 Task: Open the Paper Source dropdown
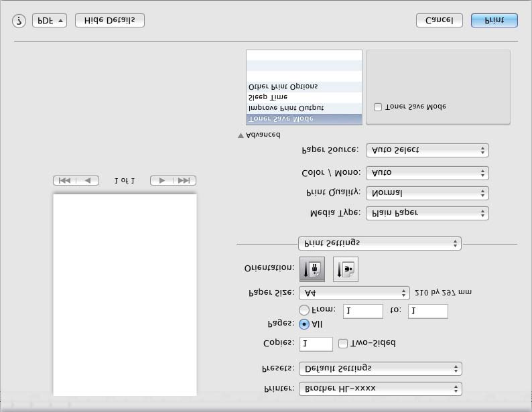point(427,150)
